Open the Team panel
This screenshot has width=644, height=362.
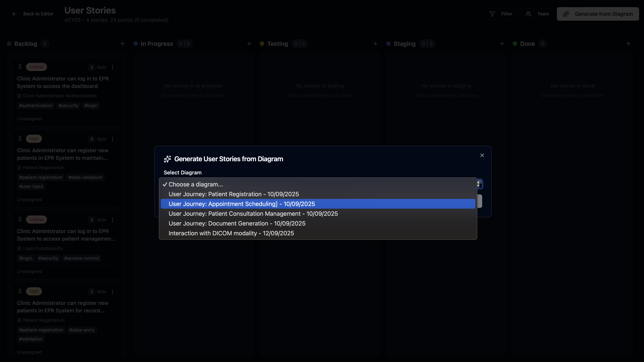[537, 14]
